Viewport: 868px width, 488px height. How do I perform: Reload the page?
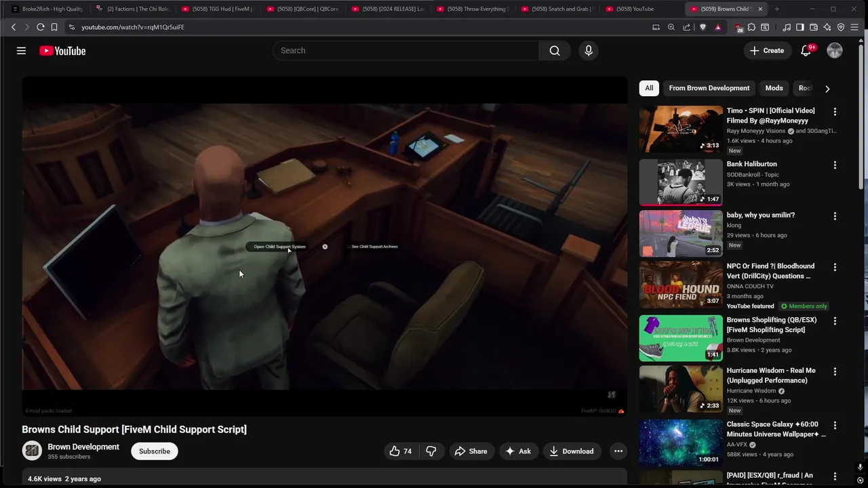pyautogui.click(x=40, y=27)
